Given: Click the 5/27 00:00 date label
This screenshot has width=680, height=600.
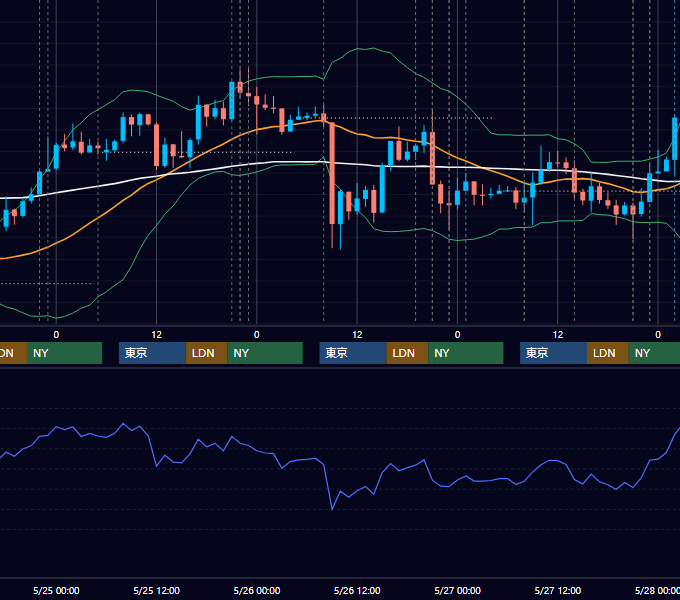Looking at the screenshot, I should point(458,590).
